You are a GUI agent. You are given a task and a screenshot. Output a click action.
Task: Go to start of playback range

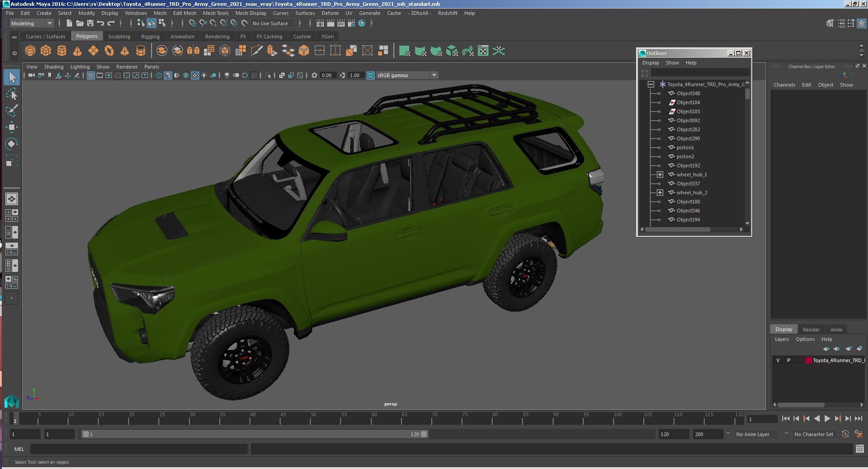point(785,418)
